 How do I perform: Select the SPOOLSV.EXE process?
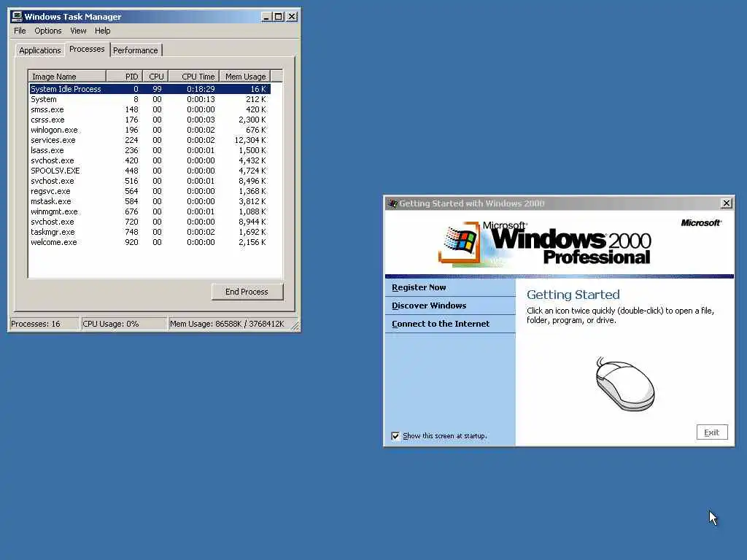(x=150, y=171)
